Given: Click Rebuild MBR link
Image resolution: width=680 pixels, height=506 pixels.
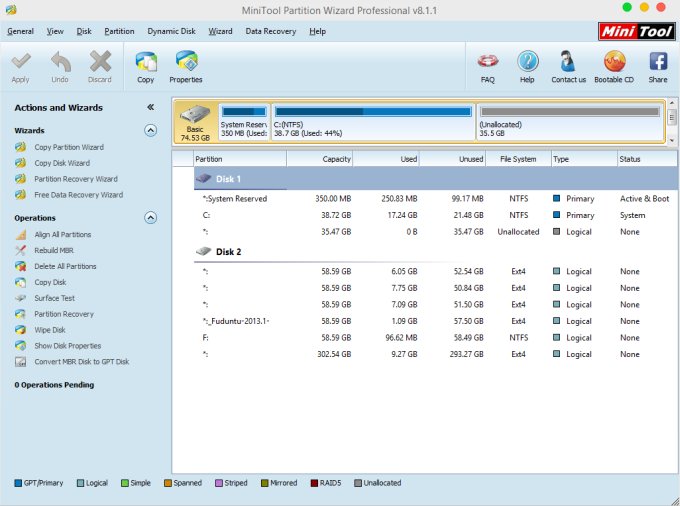Looking at the screenshot, I should 54,250.
